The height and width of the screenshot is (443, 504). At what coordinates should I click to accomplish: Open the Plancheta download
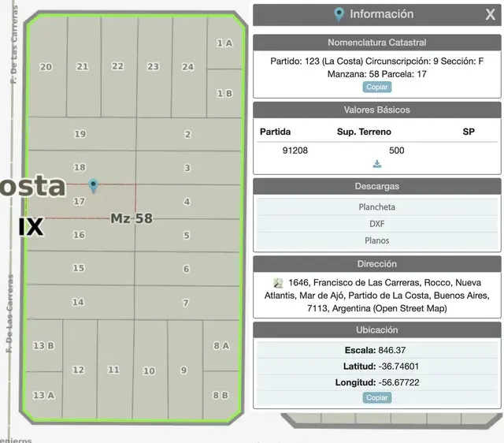tap(377, 207)
